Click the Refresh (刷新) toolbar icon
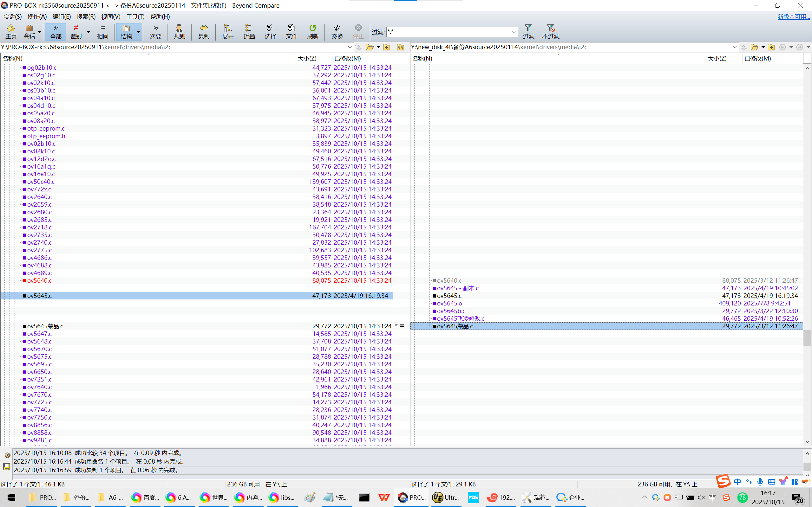Image resolution: width=812 pixels, height=507 pixels. (313, 31)
